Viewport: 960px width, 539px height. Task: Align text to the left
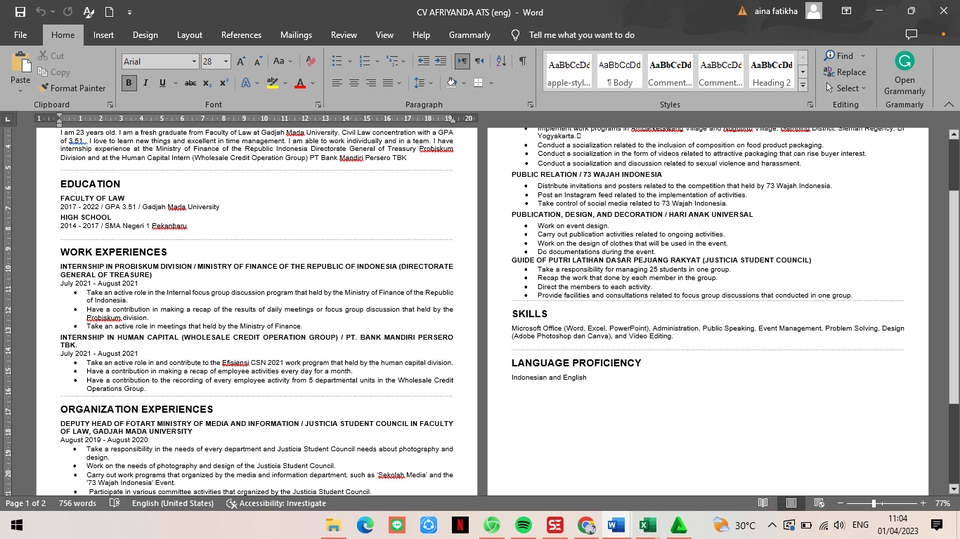tap(337, 83)
